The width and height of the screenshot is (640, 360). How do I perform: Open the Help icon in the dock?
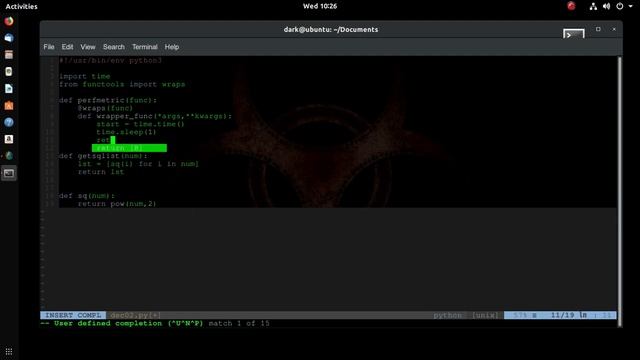click(9, 122)
